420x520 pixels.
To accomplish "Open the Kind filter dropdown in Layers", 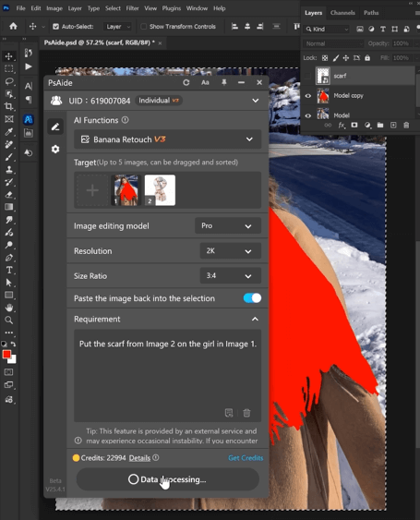I will (x=327, y=30).
